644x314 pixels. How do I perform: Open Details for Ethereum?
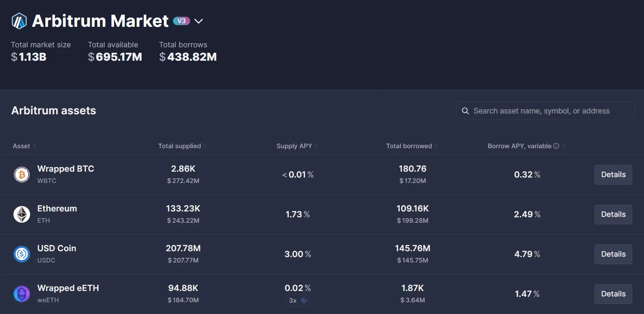(x=613, y=214)
